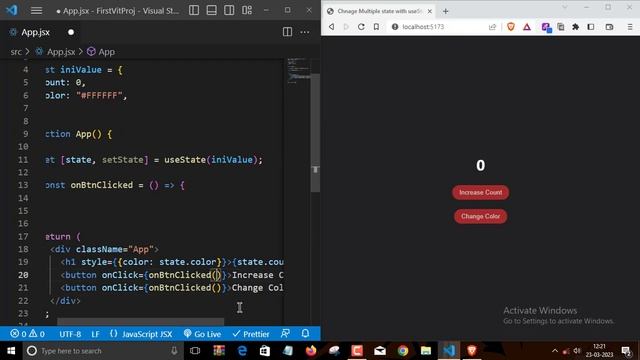Start Go Live server
This screenshot has width=640, height=360.
point(202,334)
